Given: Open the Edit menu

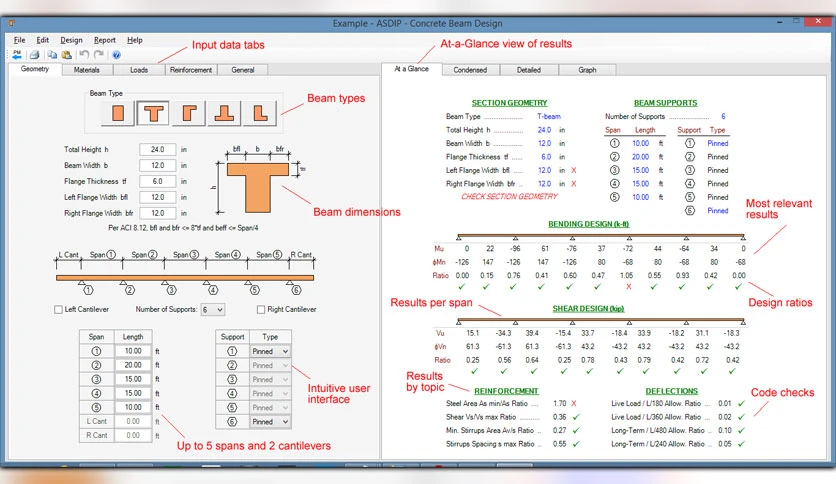Looking at the screenshot, I should 43,40.
